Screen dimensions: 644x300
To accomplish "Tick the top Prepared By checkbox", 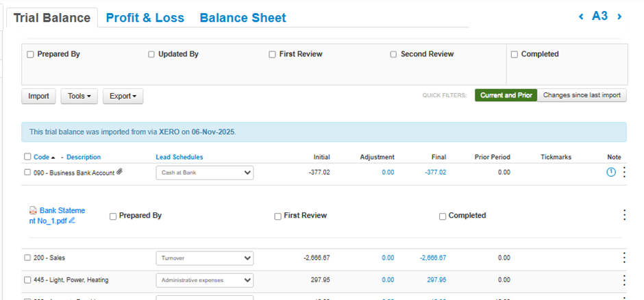I will click(30, 54).
